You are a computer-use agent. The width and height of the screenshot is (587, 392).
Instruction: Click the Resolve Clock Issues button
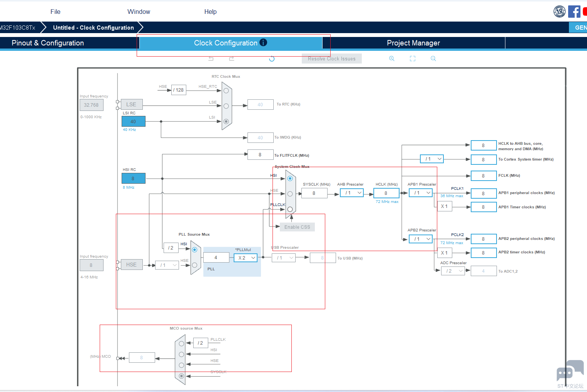pos(331,58)
